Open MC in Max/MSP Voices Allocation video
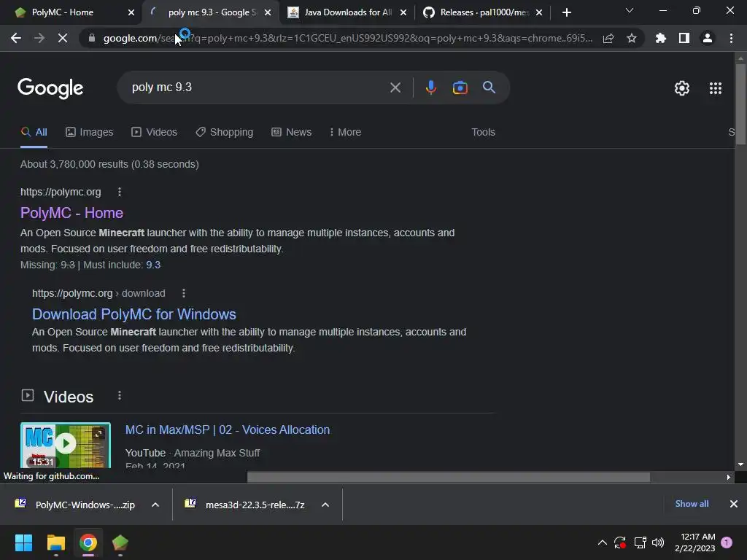This screenshot has height=560, width=747. 228,429
